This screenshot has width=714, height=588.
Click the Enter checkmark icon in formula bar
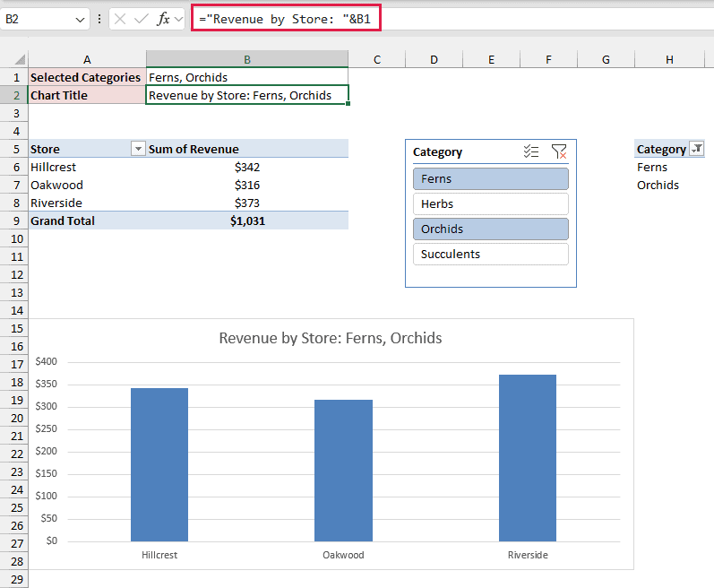(142, 19)
